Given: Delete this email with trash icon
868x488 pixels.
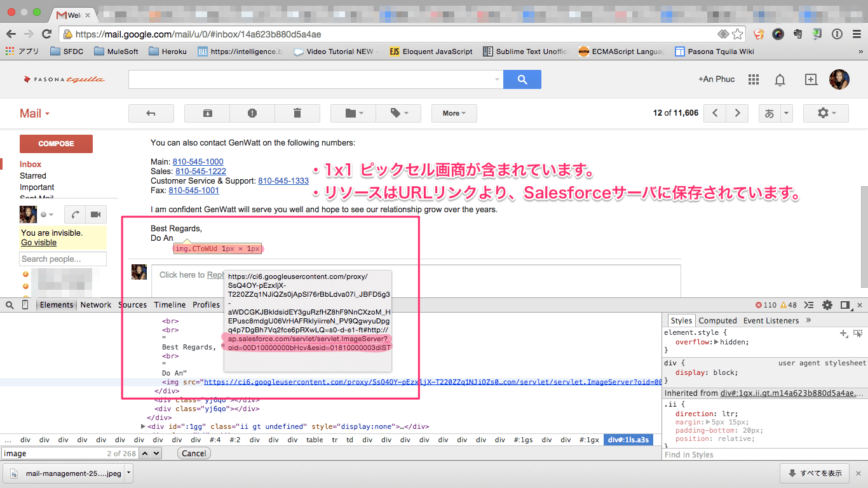Looking at the screenshot, I should (297, 113).
